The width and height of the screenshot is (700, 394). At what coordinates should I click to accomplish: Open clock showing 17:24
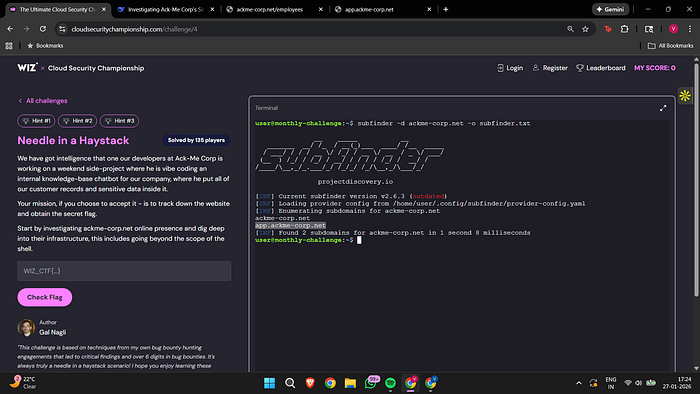(x=677, y=383)
